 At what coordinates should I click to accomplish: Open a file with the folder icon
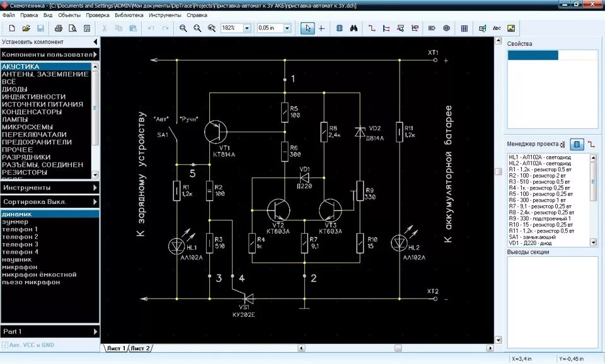pos(26,28)
